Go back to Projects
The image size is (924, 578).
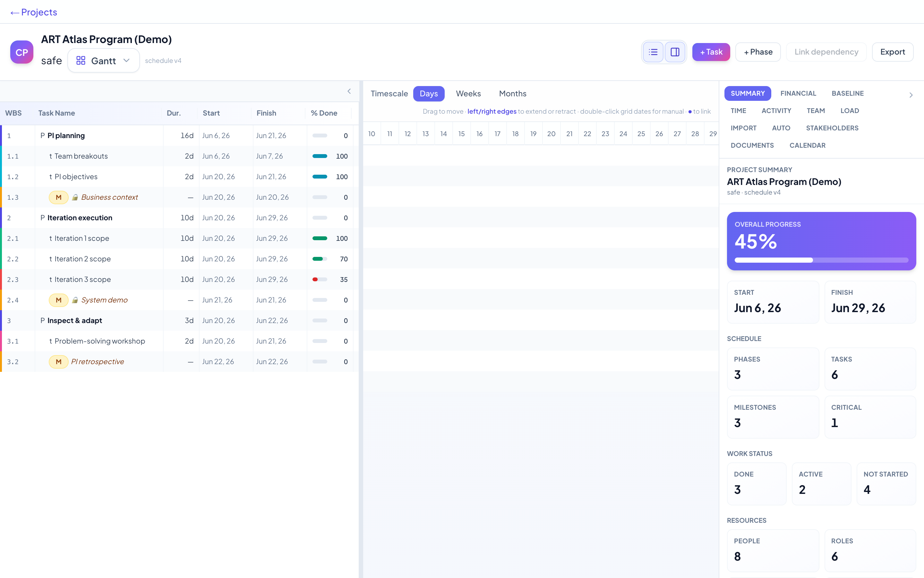tap(34, 12)
